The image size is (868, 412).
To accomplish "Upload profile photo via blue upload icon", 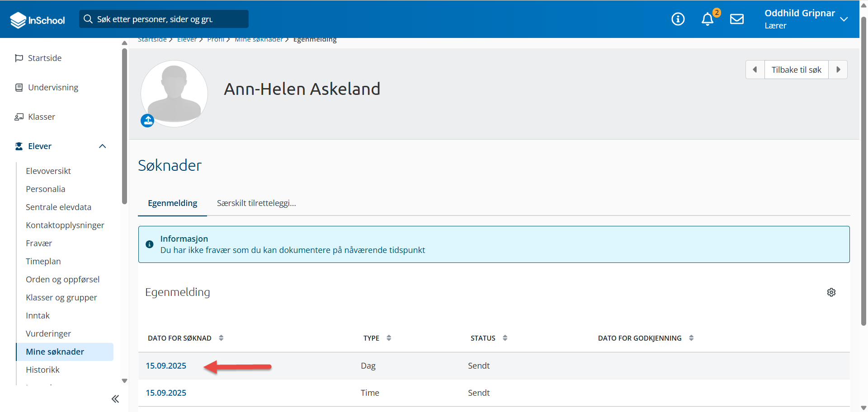I will [147, 121].
